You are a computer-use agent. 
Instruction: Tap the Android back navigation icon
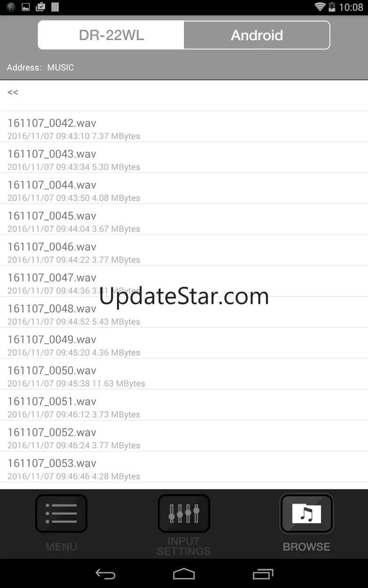pyautogui.click(x=105, y=573)
